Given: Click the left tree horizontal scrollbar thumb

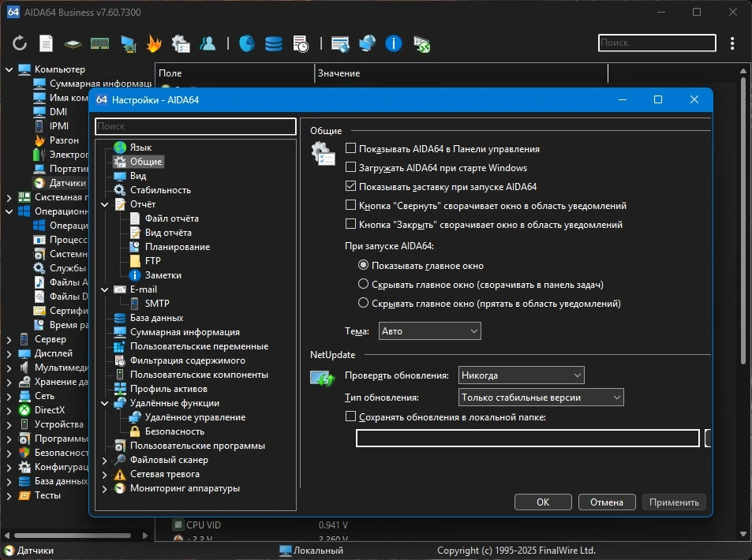Looking at the screenshot, I should point(73,535).
